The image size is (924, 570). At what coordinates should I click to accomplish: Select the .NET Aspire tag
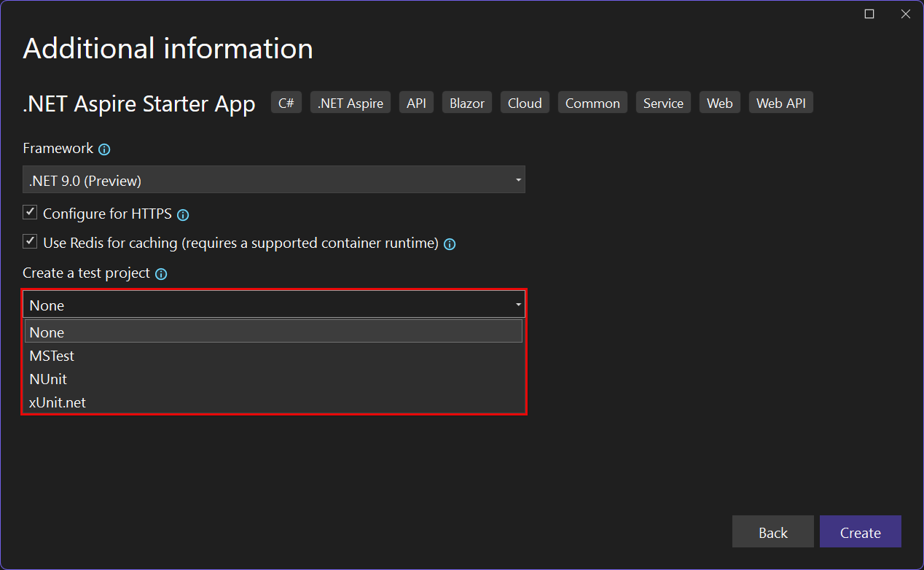coord(350,102)
